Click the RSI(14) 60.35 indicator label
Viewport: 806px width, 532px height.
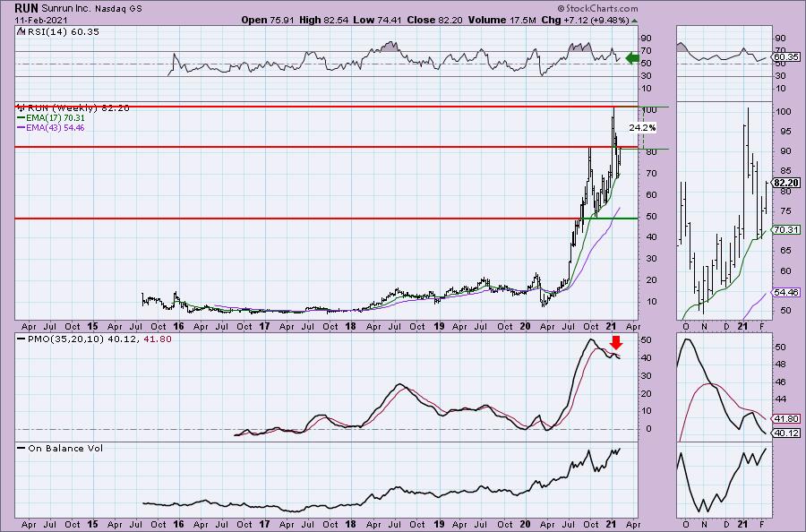[x=62, y=31]
